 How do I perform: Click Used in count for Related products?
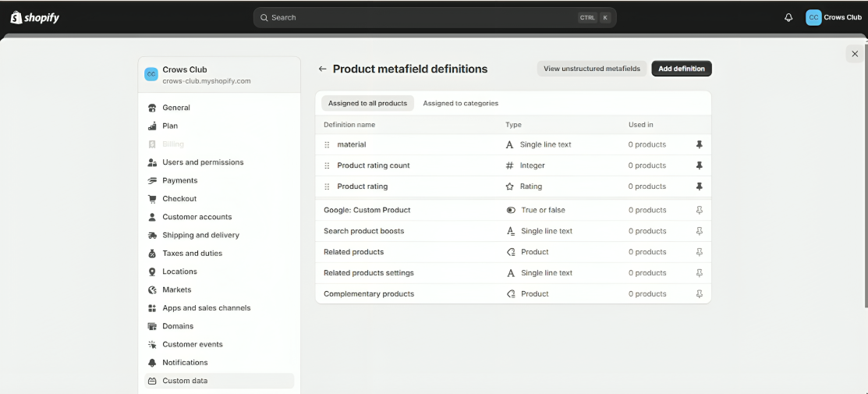pos(647,252)
